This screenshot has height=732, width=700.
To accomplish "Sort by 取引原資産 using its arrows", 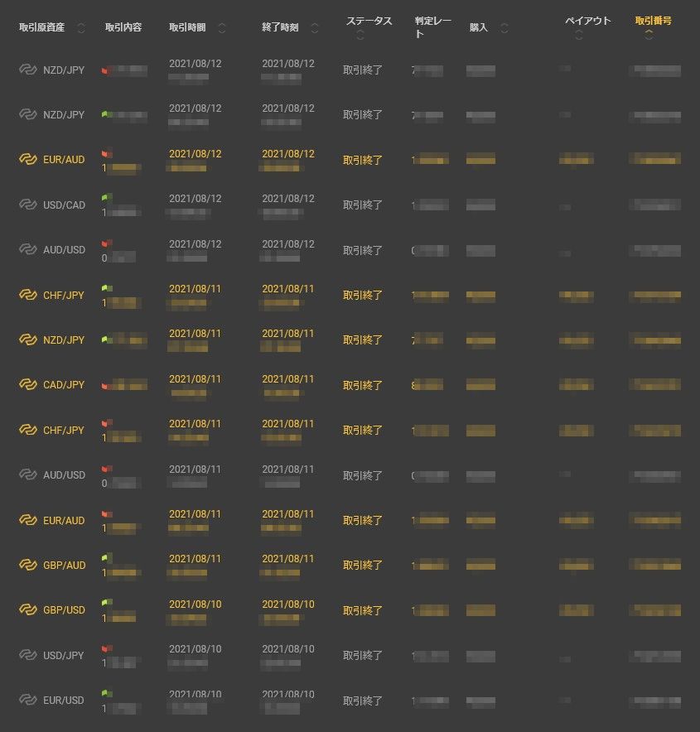I will pos(80,28).
